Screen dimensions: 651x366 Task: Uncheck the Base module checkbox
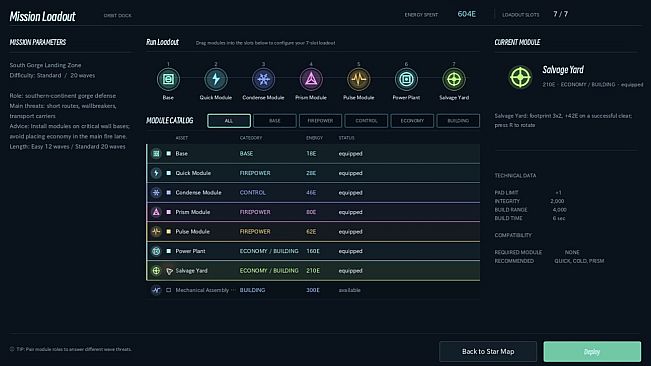pyautogui.click(x=169, y=154)
